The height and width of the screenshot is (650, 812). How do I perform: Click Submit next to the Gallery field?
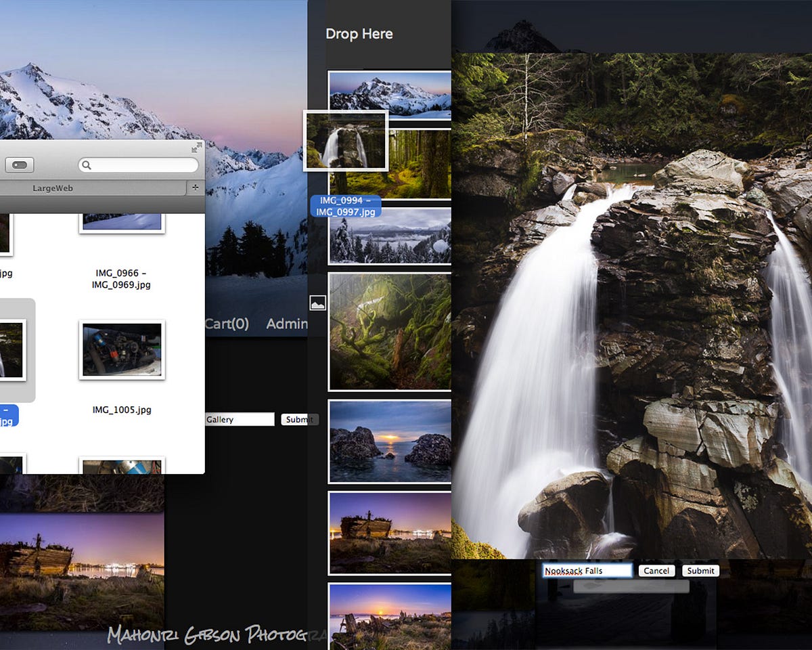(x=298, y=419)
